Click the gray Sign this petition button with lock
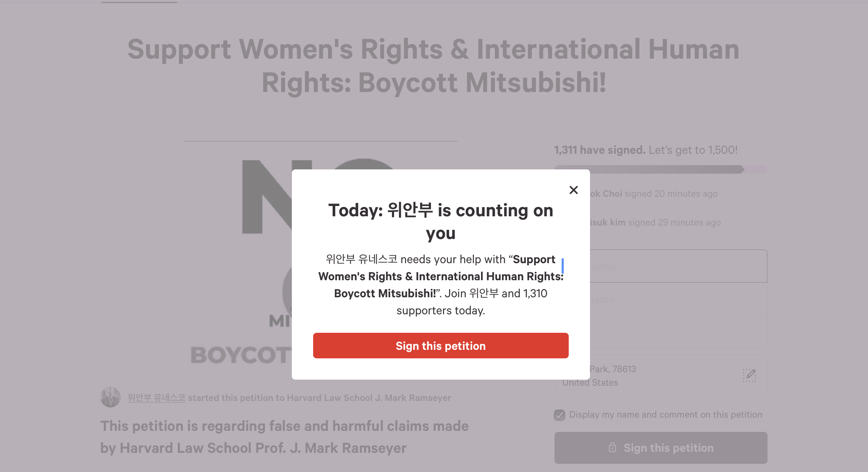 pyautogui.click(x=661, y=448)
